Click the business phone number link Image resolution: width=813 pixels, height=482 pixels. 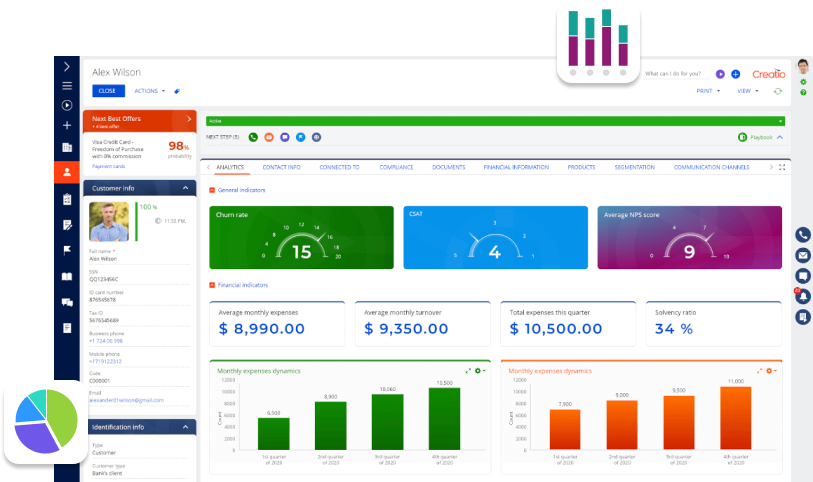106,341
